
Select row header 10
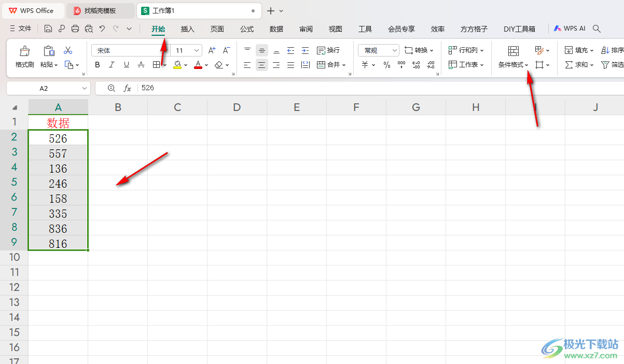pos(14,257)
